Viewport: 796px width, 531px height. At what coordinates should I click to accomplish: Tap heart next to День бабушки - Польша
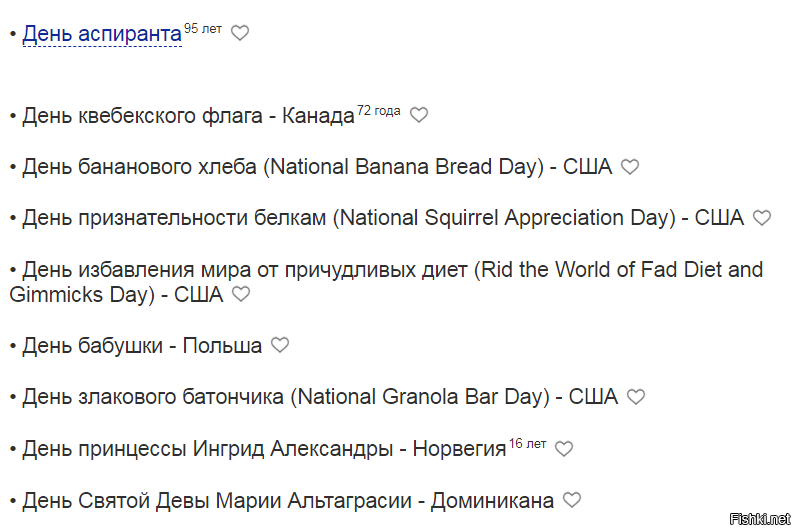click(x=280, y=345)
